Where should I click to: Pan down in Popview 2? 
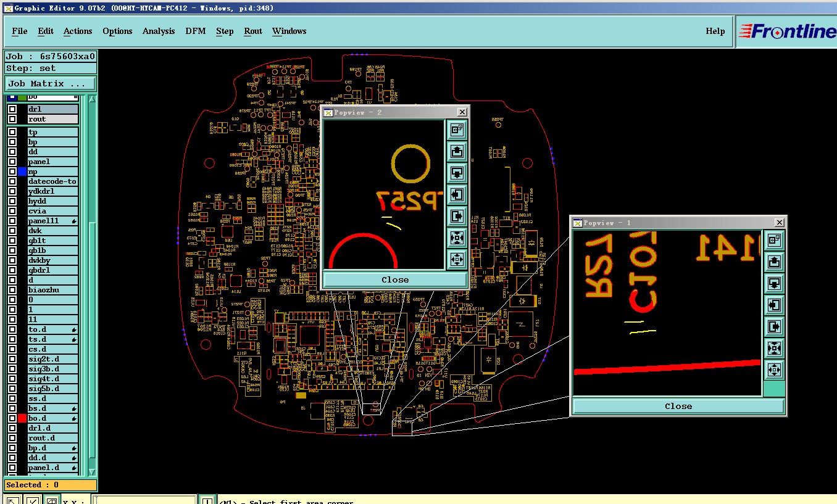pyautogui.click(x=457, y=173)
